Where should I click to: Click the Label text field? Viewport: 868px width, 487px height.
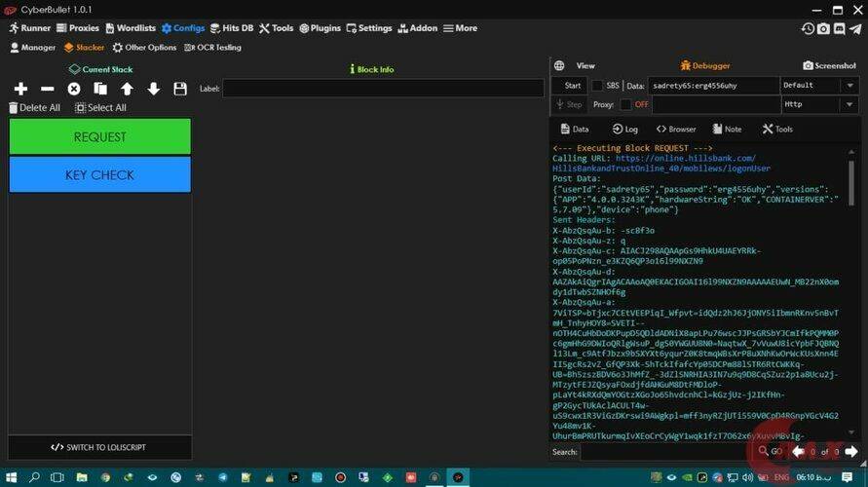pyautogui.click(x=383, y=89)
